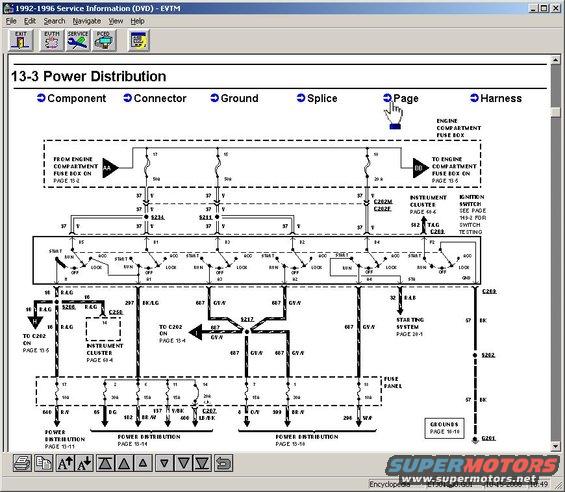The height and width of the screenshot is (492, 565).
Task: Click the 13-3 Power Distribution heading
Action: [89, 76]
